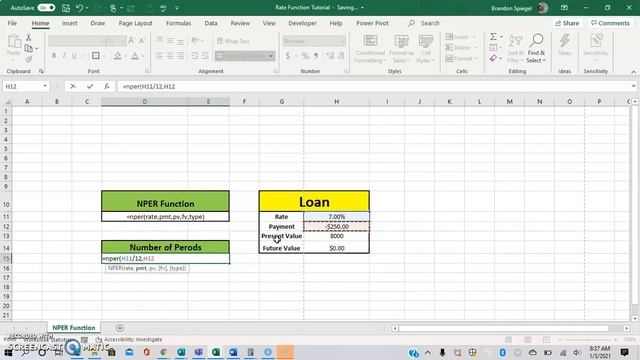This screenshot has height=360, width=640.
Task: Switch to the Page Layout tab
Action: [136, 23]
